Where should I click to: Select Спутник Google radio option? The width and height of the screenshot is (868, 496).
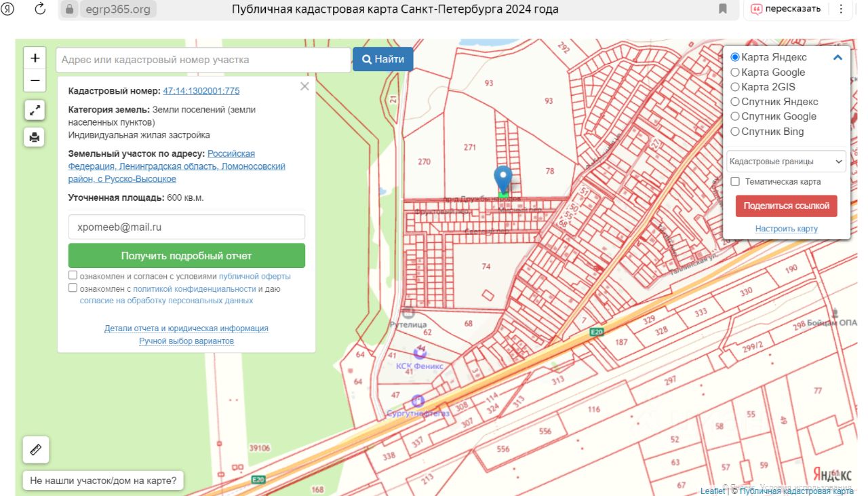[734, 117]
